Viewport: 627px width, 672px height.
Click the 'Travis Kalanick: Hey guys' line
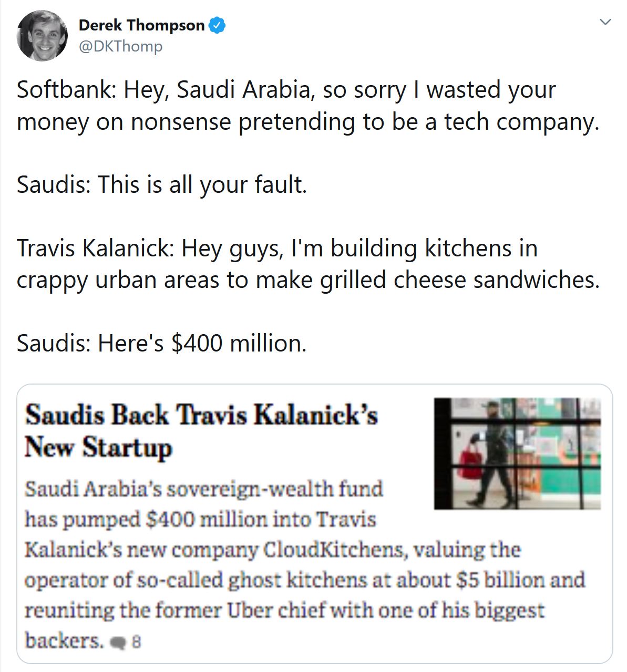277,248
